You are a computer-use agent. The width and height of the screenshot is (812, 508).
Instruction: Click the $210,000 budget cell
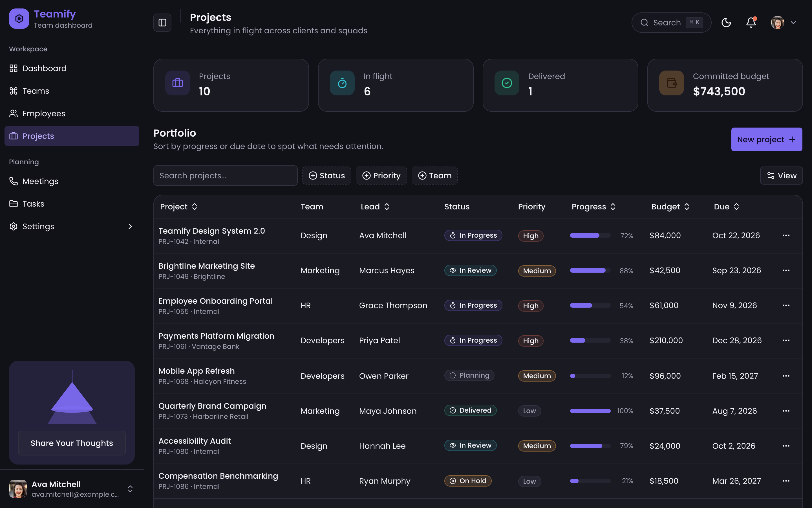666,340
